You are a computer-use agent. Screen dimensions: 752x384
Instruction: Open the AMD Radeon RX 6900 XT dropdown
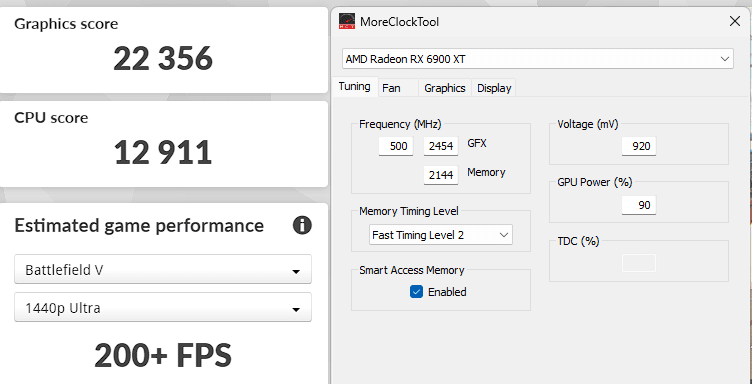pyautogui.click(x=538, y=59)
